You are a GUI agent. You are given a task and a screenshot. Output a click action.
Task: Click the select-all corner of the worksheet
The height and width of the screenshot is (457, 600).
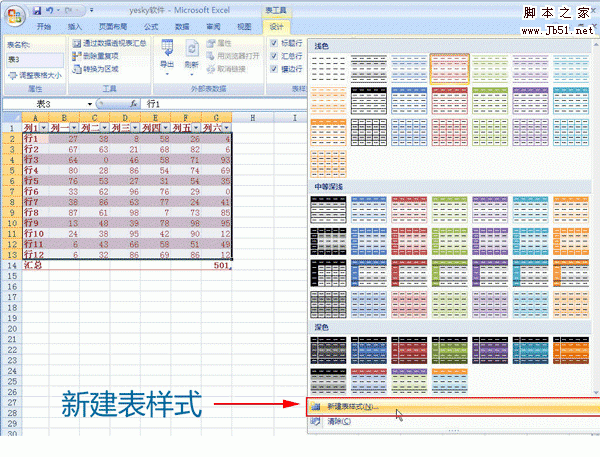[x=12, y=117]
